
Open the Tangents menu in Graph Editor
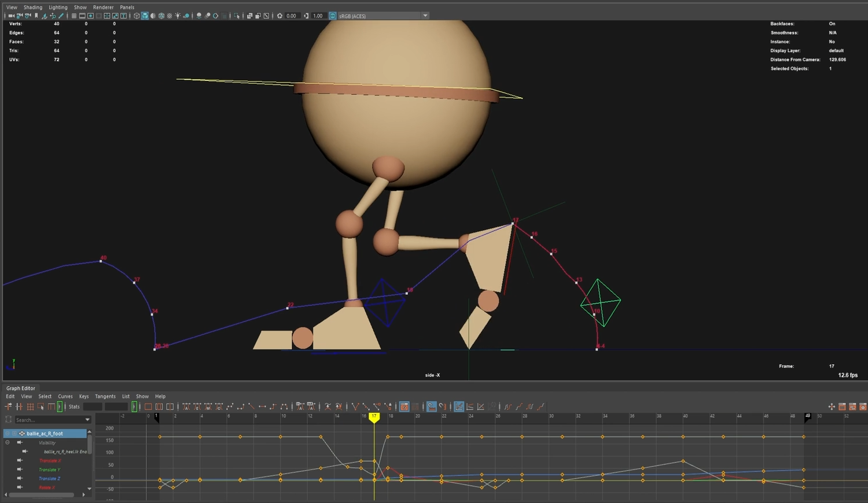coord(105,397)
